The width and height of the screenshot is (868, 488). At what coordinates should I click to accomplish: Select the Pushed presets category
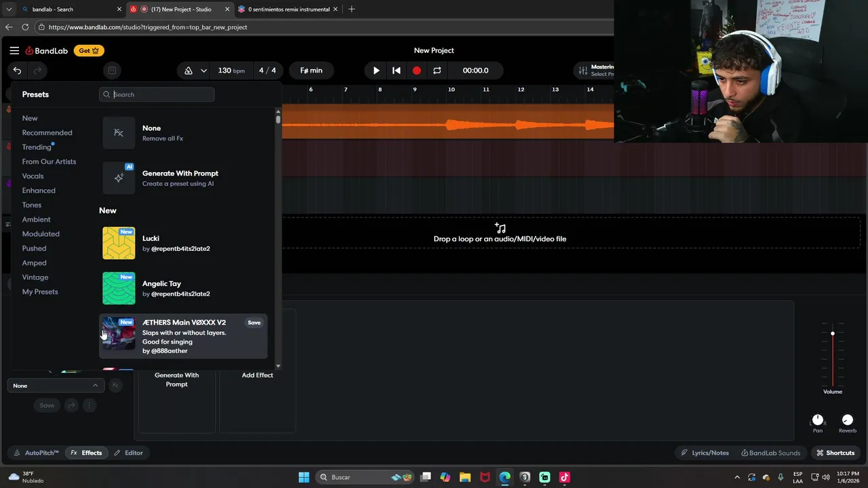pyautogui.click(x=34, y=248)
